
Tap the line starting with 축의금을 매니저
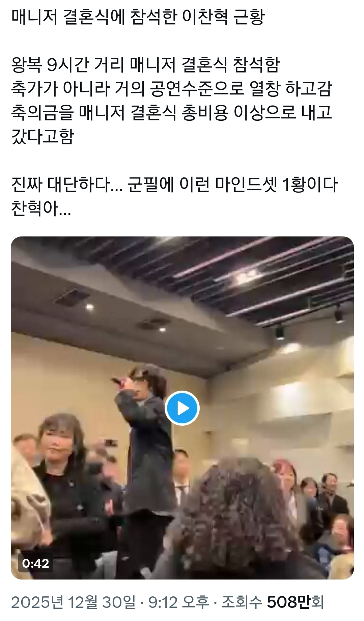pos(172,113)
